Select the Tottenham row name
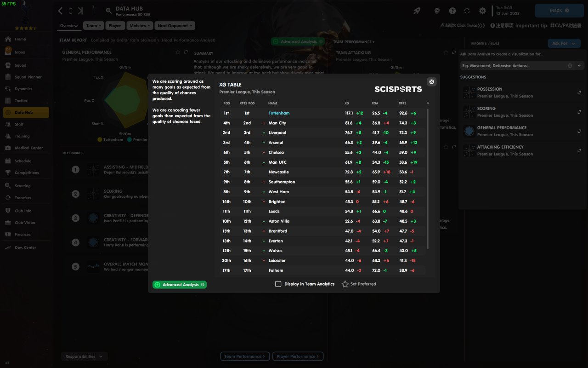588x368 pixels. (x=279, y=113)
